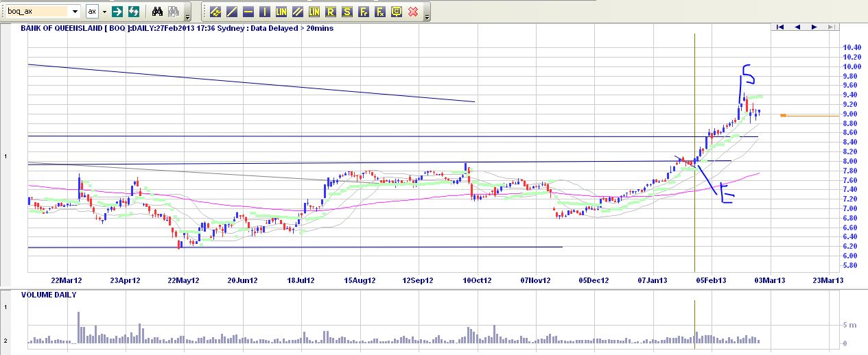The image size is (868, 355).
Task: Click the 18Jul12 date axis label
Action: [301, 280]
